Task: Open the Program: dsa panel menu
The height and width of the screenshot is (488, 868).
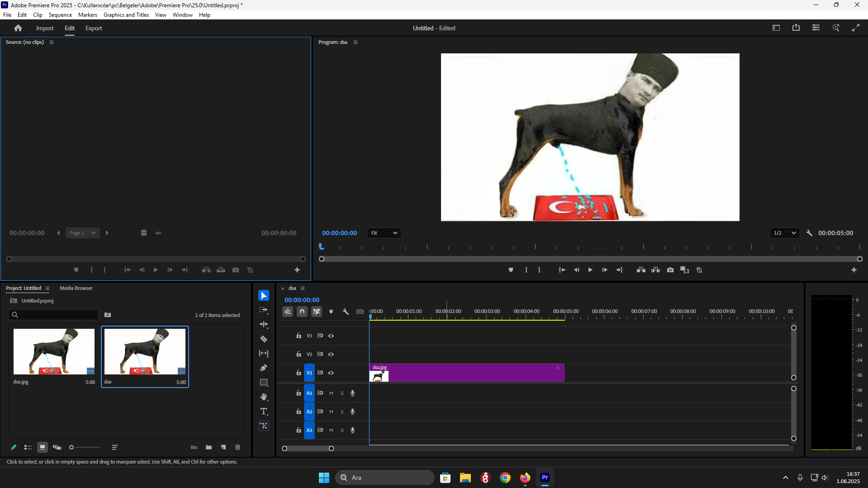Action: 356,42
